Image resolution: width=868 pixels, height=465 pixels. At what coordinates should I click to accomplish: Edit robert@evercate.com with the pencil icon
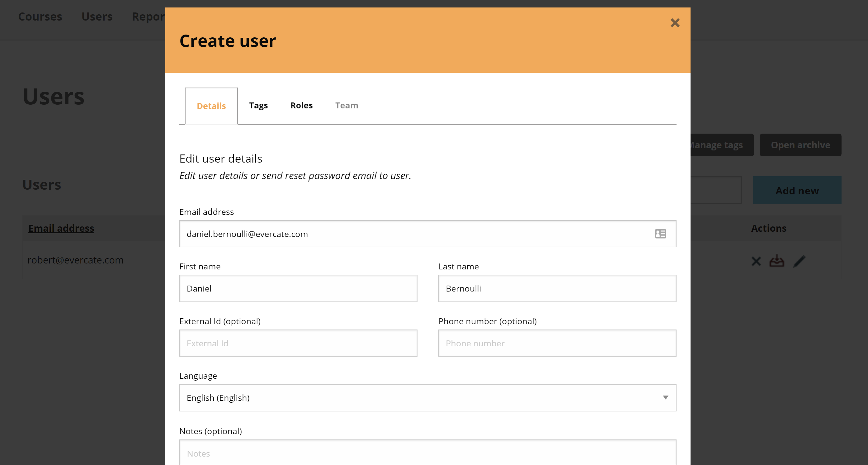click(800, 261)
